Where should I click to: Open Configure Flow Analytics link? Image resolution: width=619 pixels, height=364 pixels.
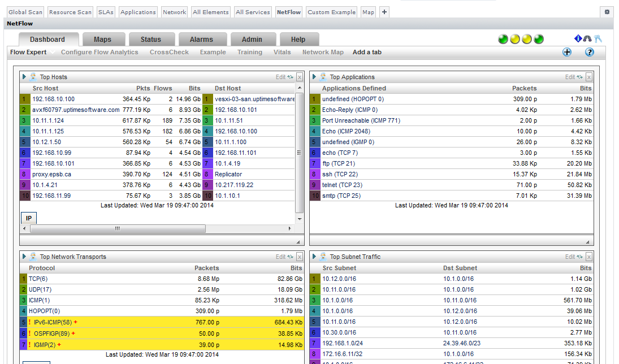tap(99, 52)
